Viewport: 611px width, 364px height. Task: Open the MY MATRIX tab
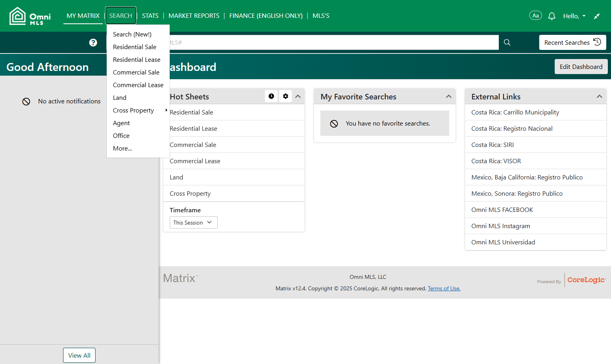(x=83, y=16)
